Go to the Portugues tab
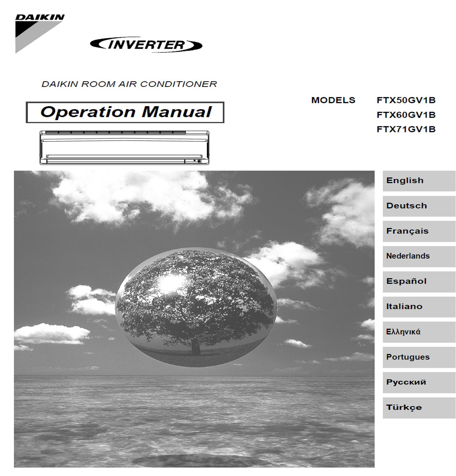The image size is (456, 476). tap(418, 357)
